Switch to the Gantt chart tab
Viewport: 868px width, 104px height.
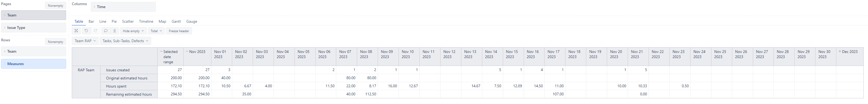click(176, 21)
